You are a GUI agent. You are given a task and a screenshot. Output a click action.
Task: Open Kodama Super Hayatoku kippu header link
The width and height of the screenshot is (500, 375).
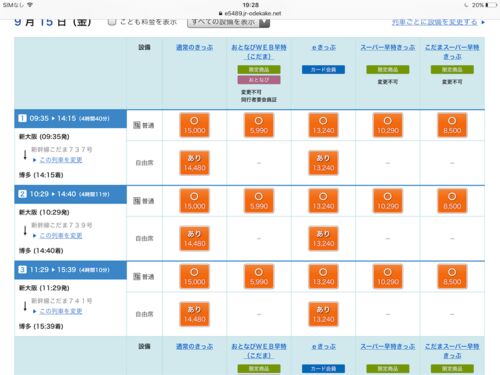point(452,52)
